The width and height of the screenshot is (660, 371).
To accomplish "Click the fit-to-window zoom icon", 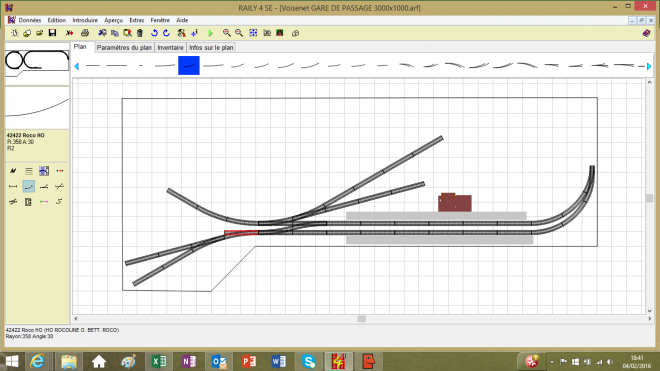I will (x=253, y=33).
